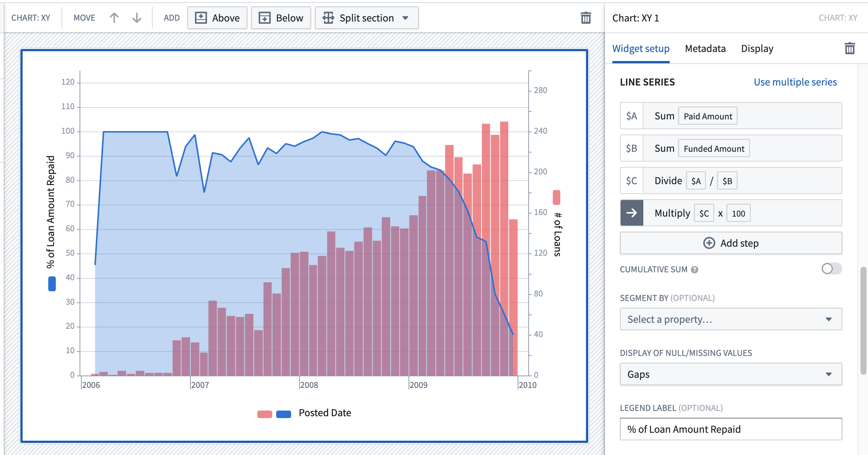Click the # of Loans axis title
The height and width of the screenshot is (455, 868).
point(557,234)
